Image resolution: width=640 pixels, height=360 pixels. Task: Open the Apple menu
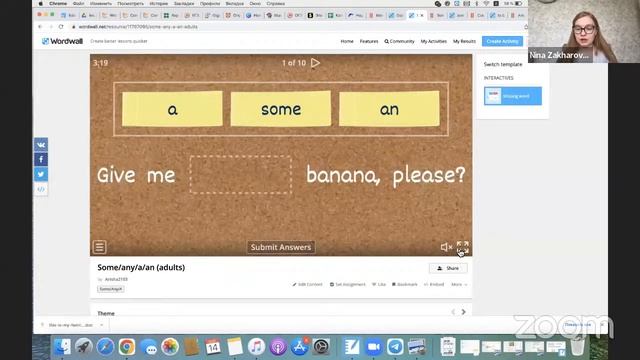pyautogui.click(x=41, y=4)
